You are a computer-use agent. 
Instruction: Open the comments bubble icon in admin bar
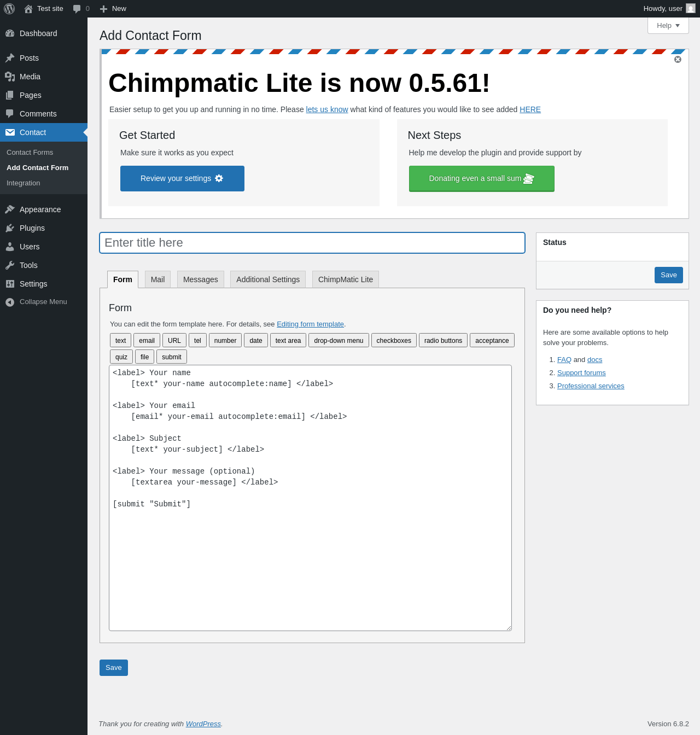77,9
